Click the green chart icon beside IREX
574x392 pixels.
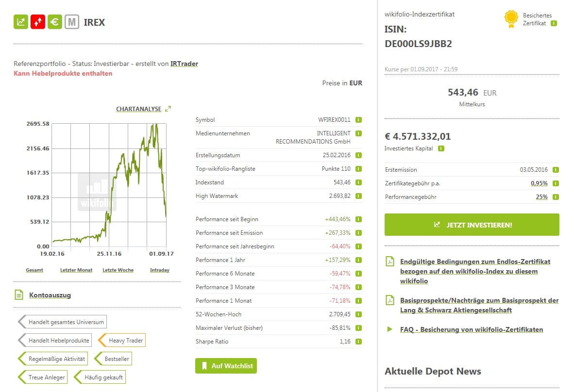tap(21, 22)
